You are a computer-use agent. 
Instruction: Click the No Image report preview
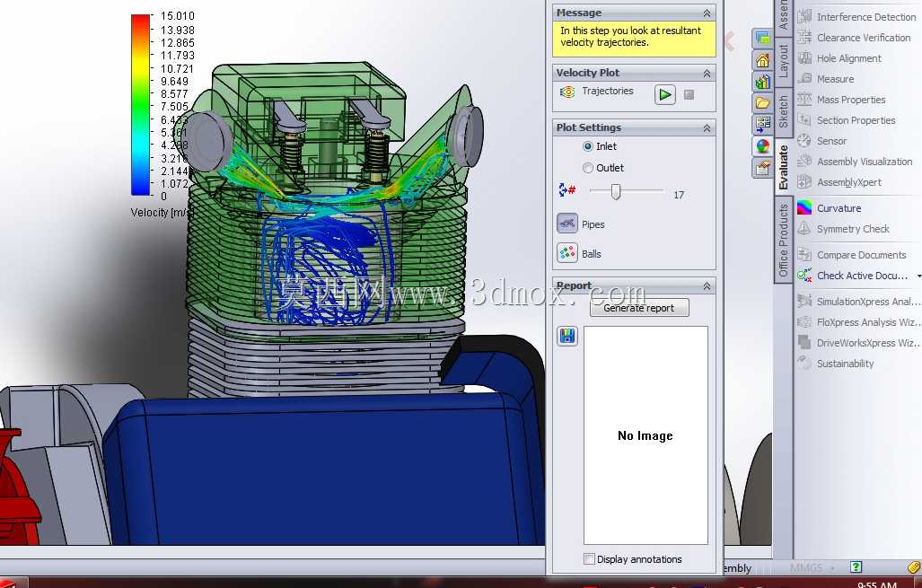coord(645,435)
